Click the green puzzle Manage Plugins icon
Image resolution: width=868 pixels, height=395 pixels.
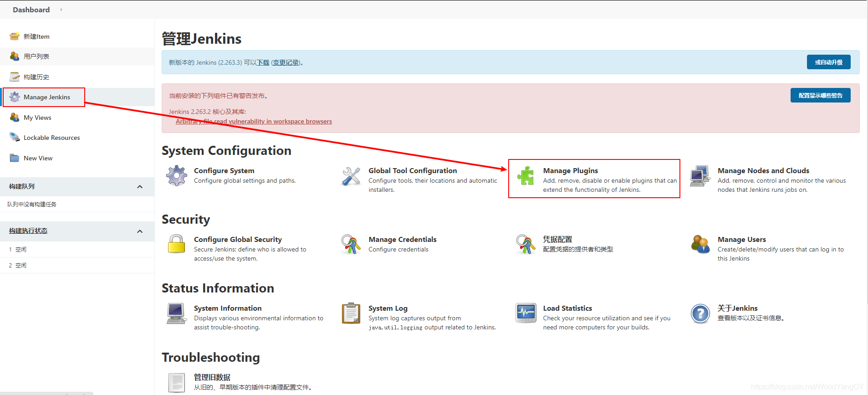(526, 176)
